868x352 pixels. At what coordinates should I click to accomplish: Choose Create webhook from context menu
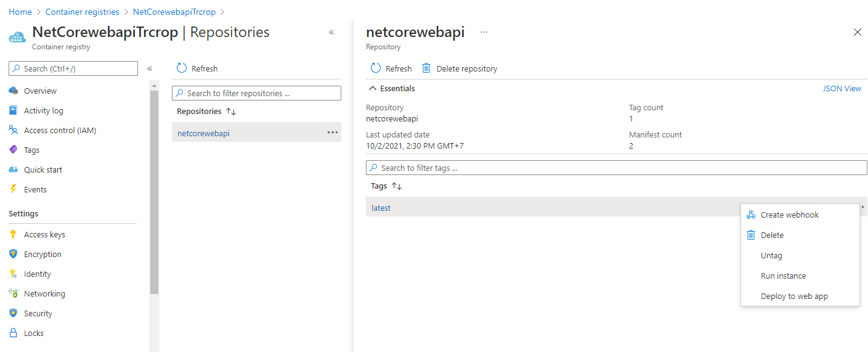pyautogui.click(x=800, y=215)
